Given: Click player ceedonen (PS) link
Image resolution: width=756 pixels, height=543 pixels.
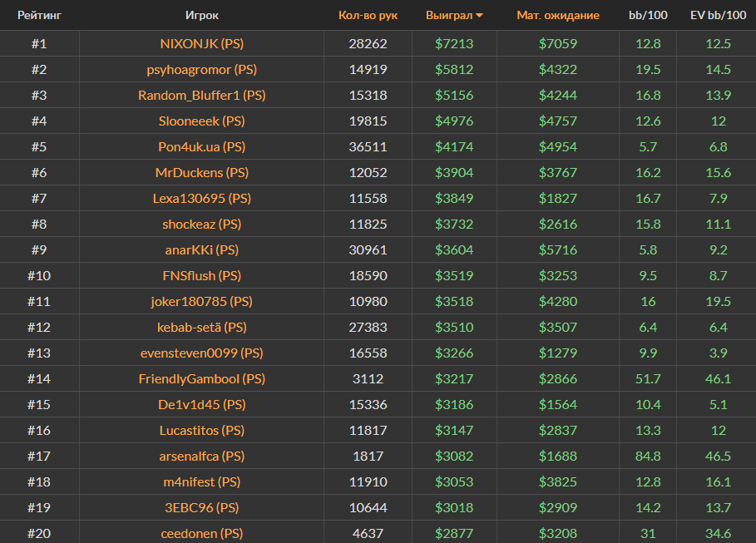Looking at the screenshot, I should click(202, 533).
